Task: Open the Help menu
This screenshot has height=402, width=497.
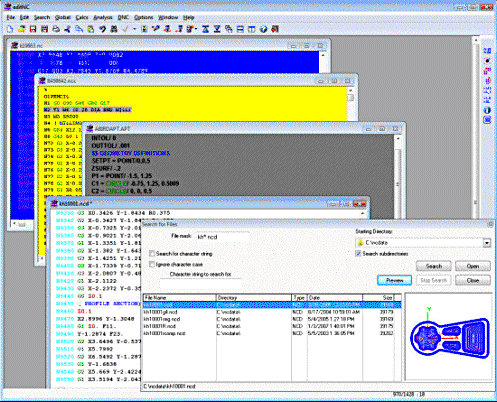Action: (x=188, y=17)
